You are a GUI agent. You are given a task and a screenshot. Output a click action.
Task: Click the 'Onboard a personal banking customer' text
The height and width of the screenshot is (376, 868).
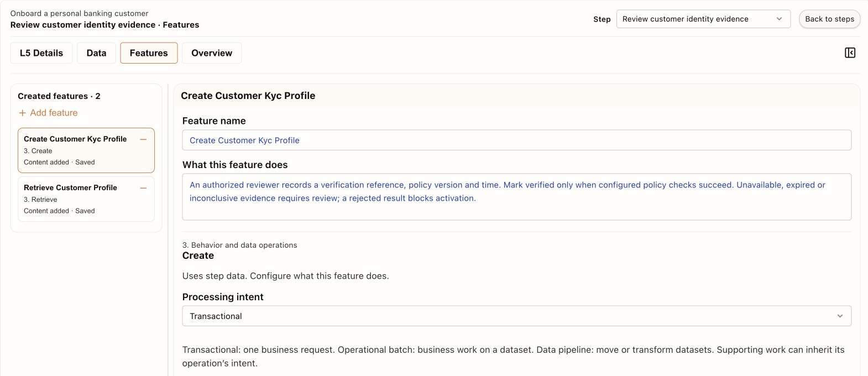tap(79, 13)
